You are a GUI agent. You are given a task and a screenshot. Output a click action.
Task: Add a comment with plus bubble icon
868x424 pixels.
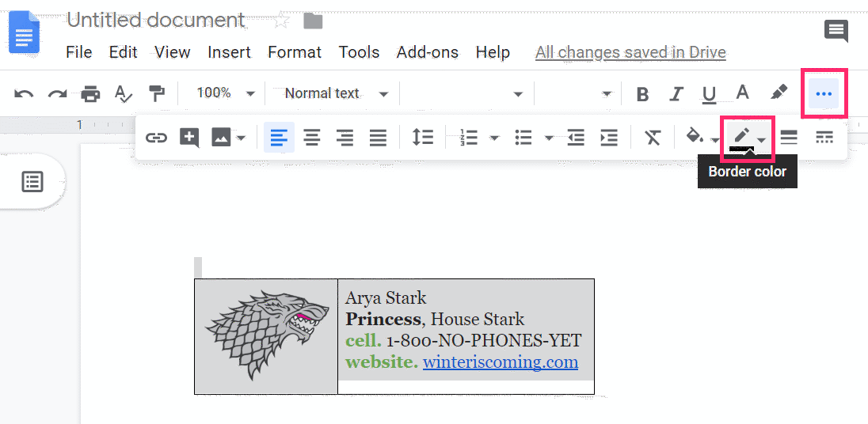189,138
